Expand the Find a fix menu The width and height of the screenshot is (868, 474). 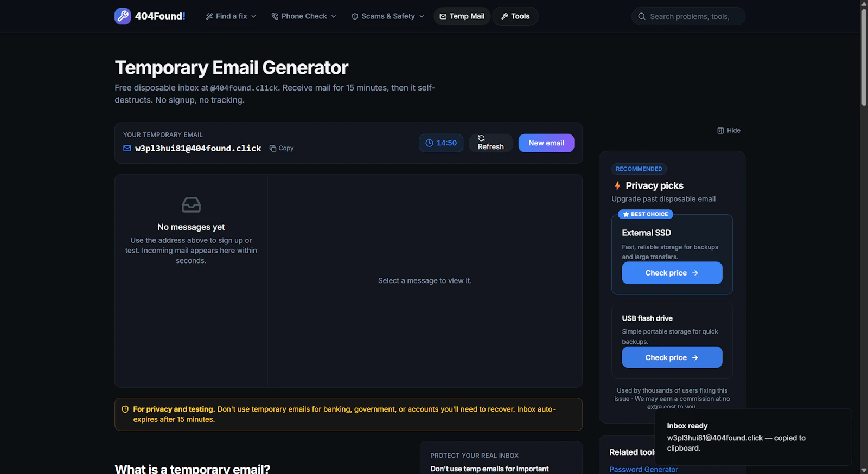231,16
